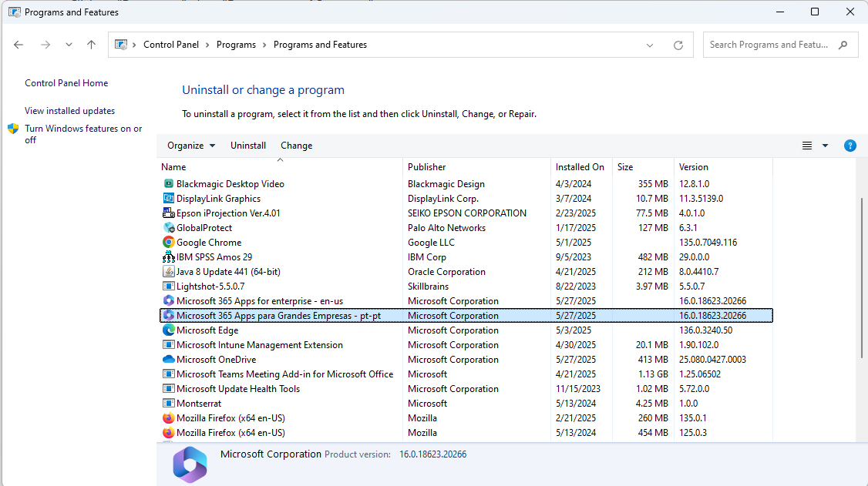Go forward to the next page
Screen dimensions: 868x486
pos(45,45)
